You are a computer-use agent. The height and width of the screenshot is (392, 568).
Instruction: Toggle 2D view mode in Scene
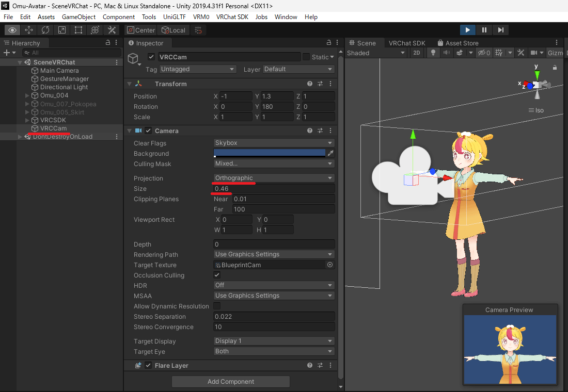pyautogui.click(x=417, y=53)
